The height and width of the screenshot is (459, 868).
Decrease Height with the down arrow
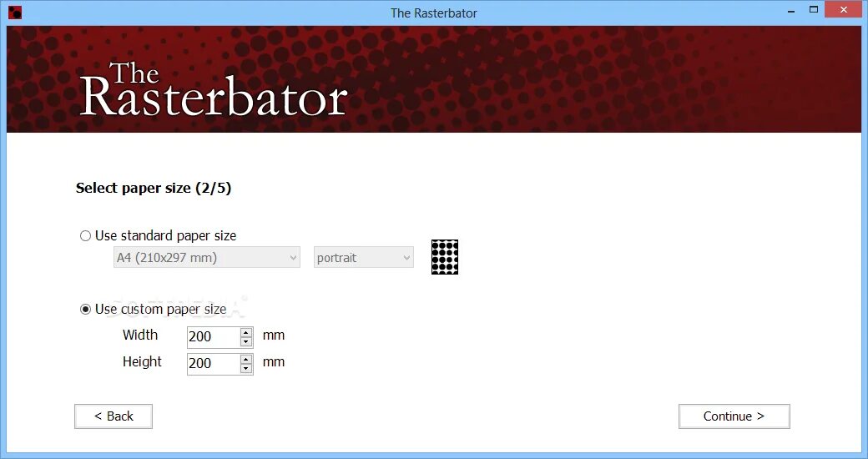point(246,368)
